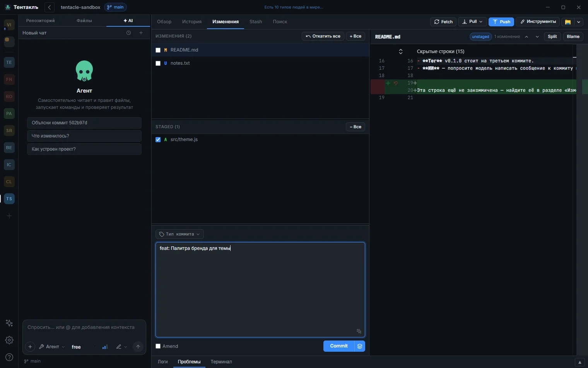Open the sparkles icon in left sidebar
Image resolution: width=588 pixels, height=368 pixels.
(x=9, y=323)
